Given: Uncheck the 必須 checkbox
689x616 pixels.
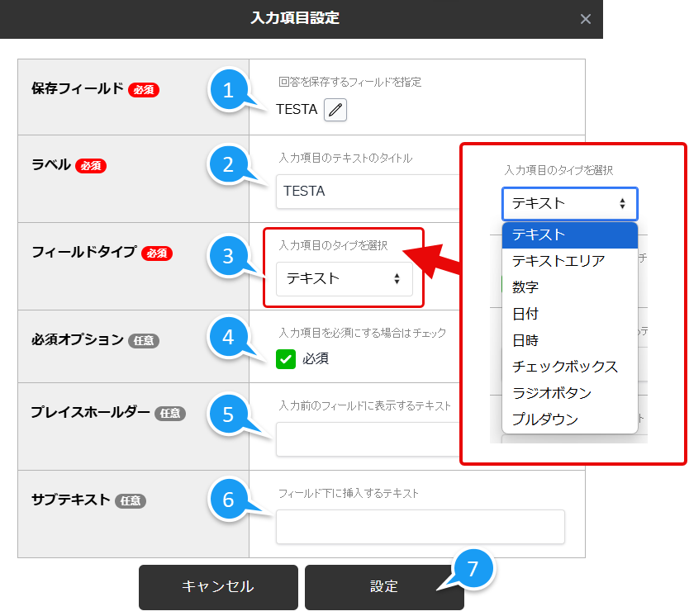Looking at the screenshot, I should 285,360.
